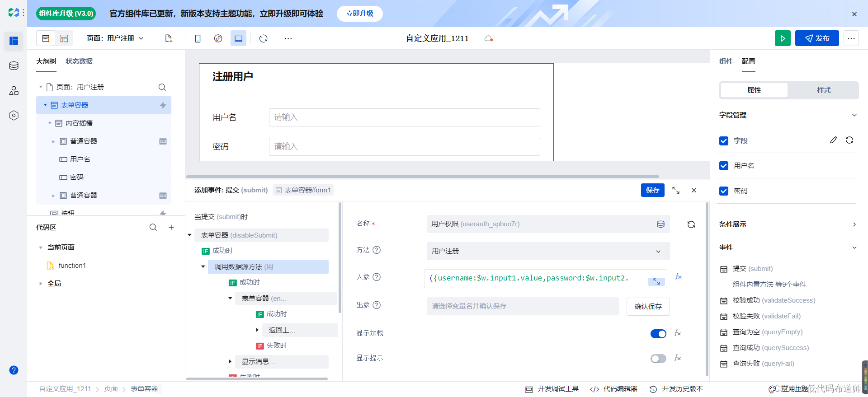Open 开发历史版本 in the bottom bar
The height and width of the screenshot is (397, 868).
(x=676, y=389)
